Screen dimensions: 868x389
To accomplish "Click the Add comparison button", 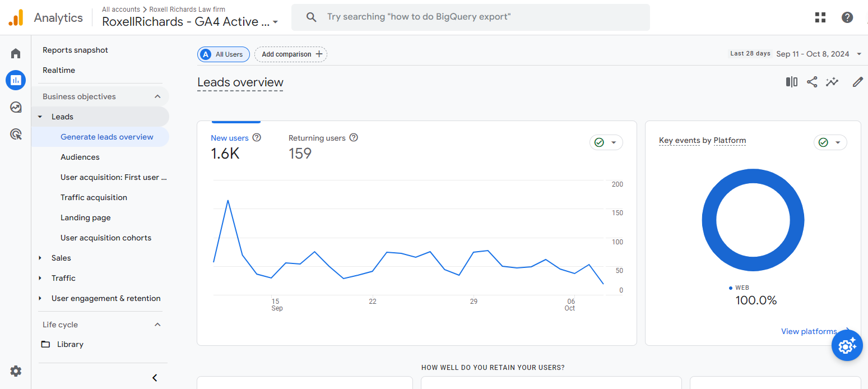I will tap(290, 54).
